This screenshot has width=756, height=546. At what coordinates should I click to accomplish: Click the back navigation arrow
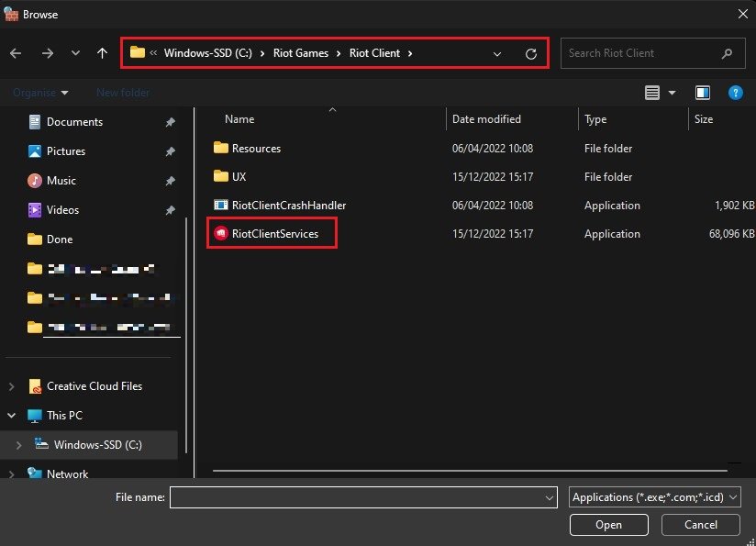[x=16, y=53]
